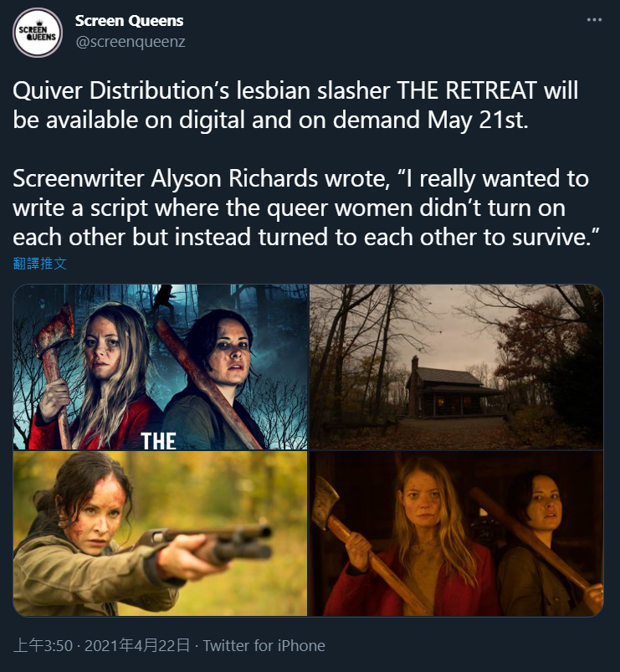The height and width of the screenshot is (672, 620).
Task: Open the photo of two women holding axes indoors
Action: click(456, 534)
